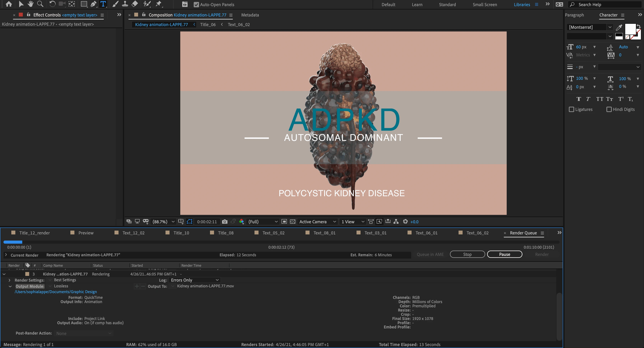Open the Montserrat font family dropdown

point(610,27)
